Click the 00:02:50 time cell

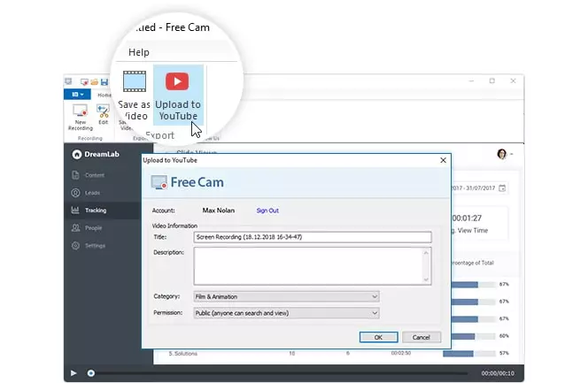click(x=401, y=353)
